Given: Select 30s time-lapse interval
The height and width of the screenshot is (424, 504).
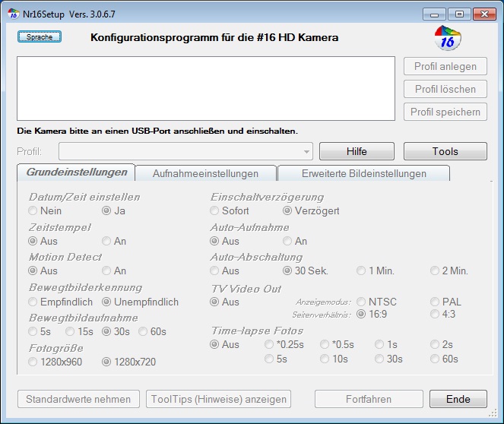Looking at the screenshot, I should pos(389,359).
